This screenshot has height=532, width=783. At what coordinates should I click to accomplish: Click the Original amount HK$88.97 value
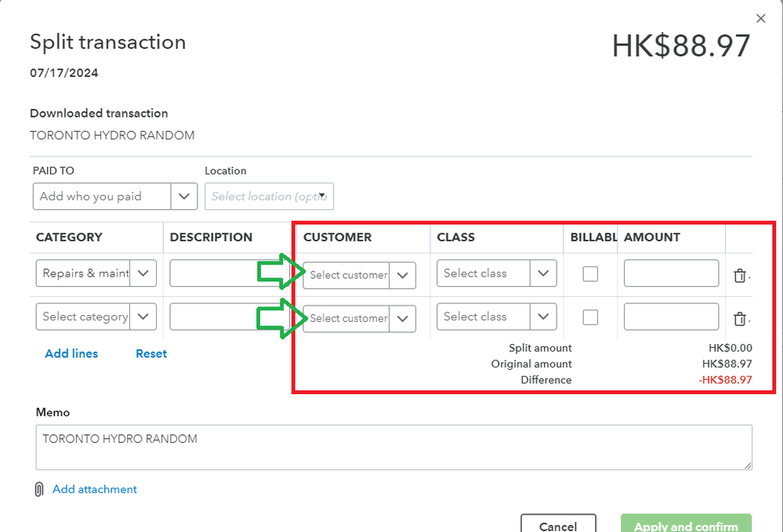[727, 364]
